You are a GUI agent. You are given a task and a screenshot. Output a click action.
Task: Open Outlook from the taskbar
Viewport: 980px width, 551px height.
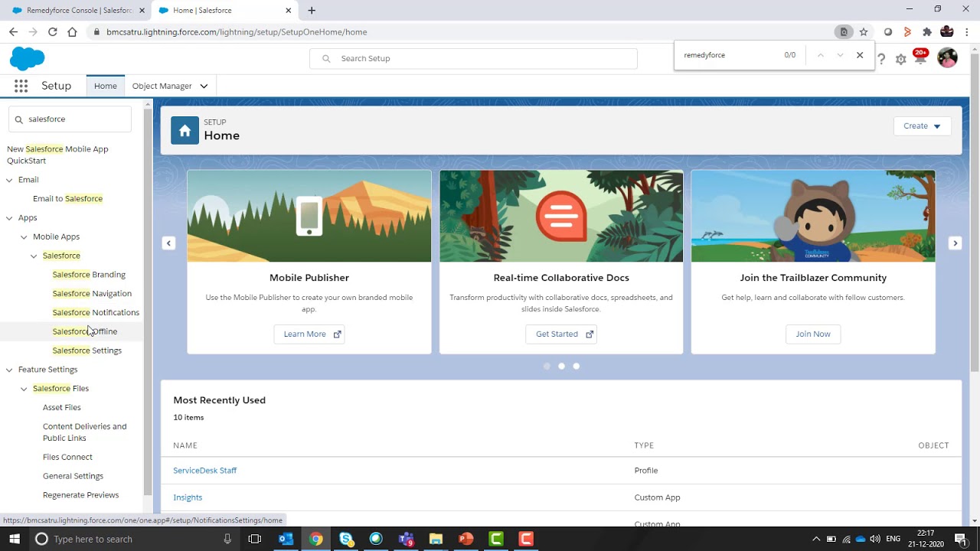(286, 539)
